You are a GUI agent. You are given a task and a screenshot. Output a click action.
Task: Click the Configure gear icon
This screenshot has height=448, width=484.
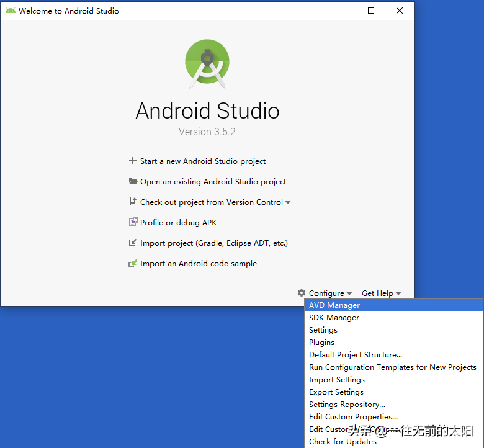302,293
